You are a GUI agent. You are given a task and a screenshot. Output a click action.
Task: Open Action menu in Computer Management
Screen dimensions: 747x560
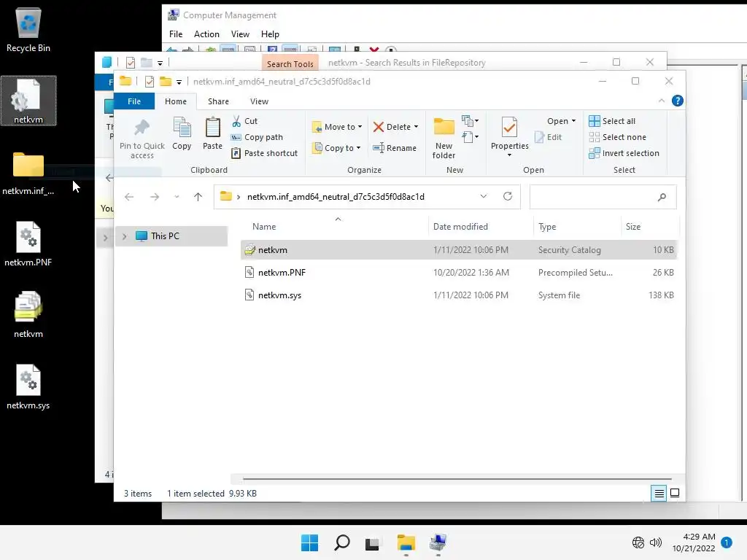point(206,34)
